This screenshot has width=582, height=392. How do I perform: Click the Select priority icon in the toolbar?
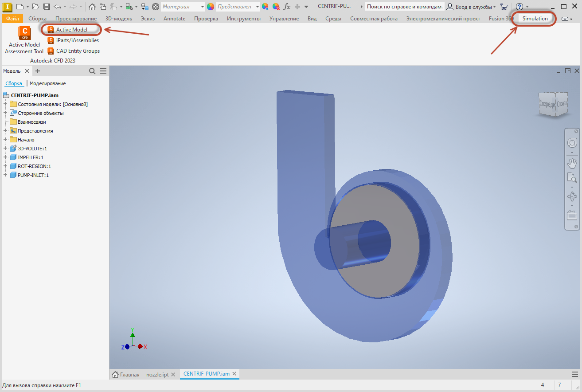pos(129,7)
